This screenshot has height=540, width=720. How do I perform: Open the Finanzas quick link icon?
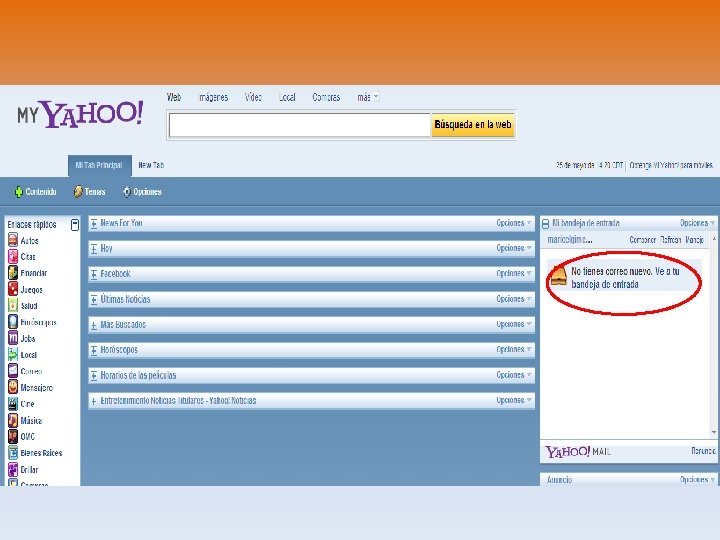(x=13, y=273)
